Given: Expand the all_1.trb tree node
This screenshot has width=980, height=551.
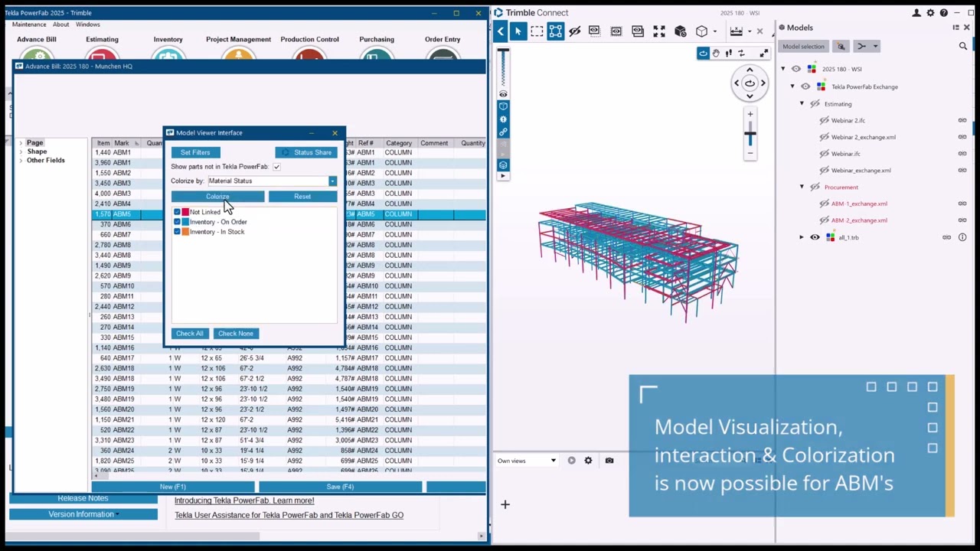Looking at the screenshot, I should [802, 237].
